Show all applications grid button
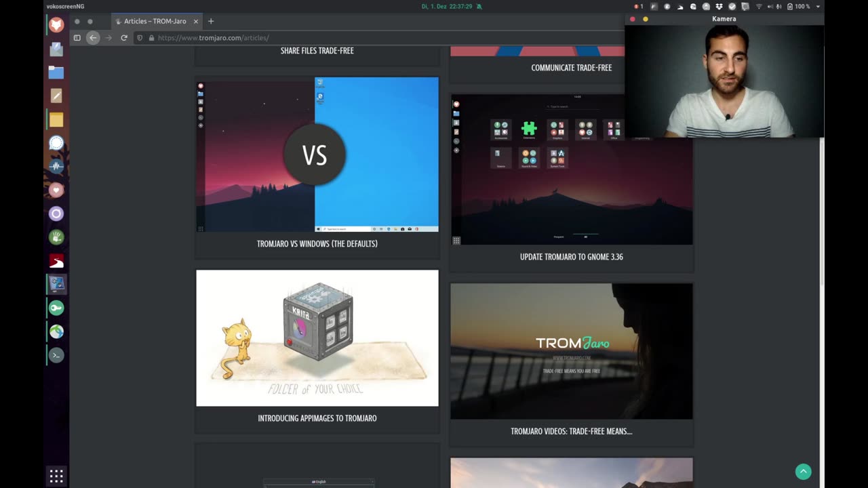 pos(56,475)
